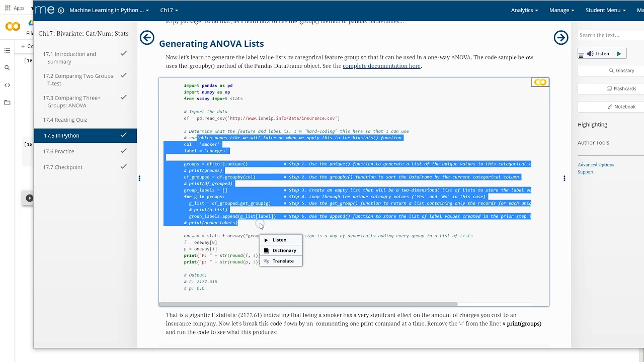Click the Search the text field
This screenshot has height=362, width=644.
tap(611, 35)
